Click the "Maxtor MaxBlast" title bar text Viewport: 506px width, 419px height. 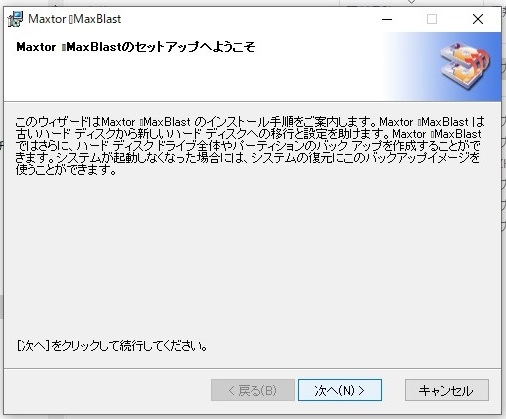click(75, 19)
